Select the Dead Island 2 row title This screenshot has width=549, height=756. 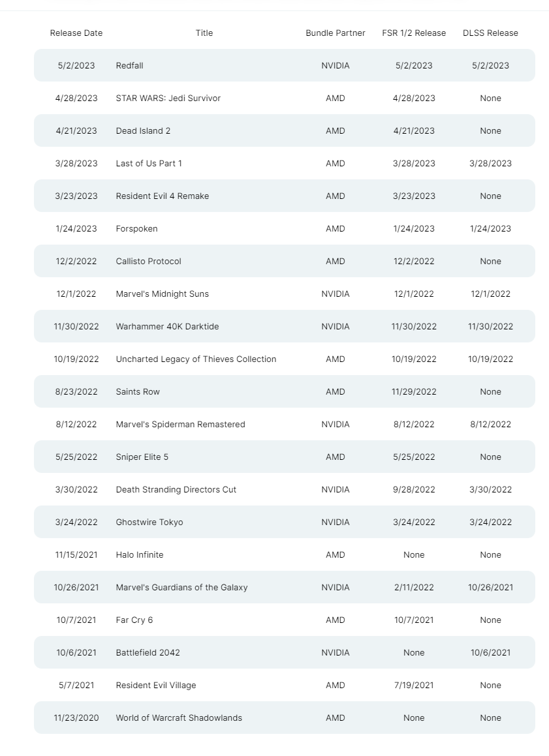click(x=143, y=130)
